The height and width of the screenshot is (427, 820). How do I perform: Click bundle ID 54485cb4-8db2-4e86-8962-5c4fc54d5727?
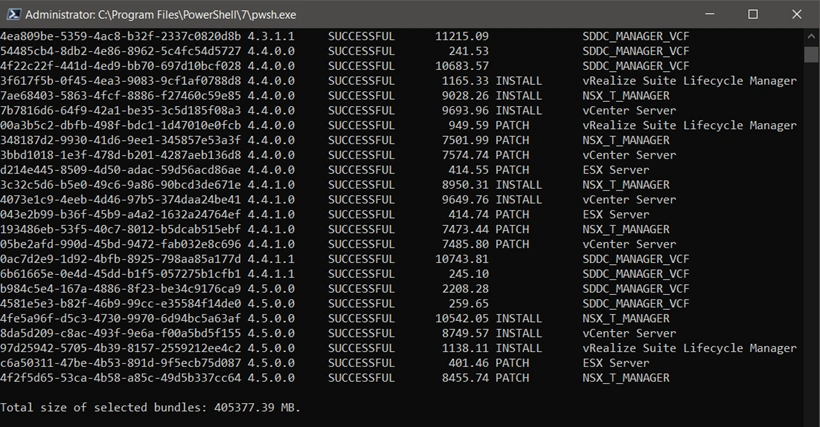[121, 51]
